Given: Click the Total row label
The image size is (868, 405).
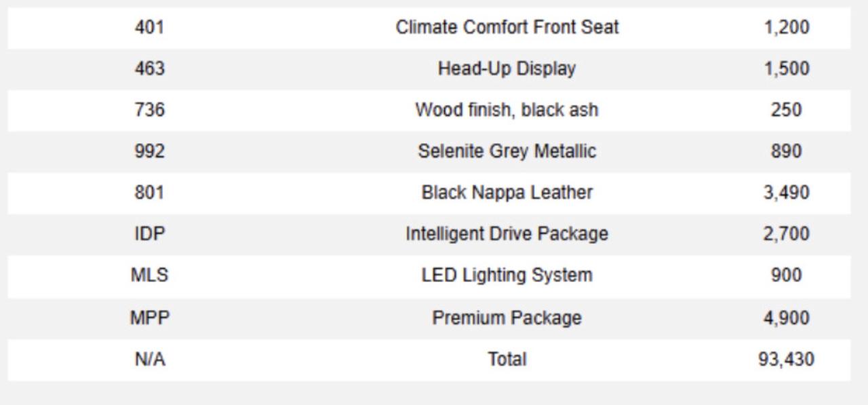Looking at the screenshot, I should [x=507, y=359].
